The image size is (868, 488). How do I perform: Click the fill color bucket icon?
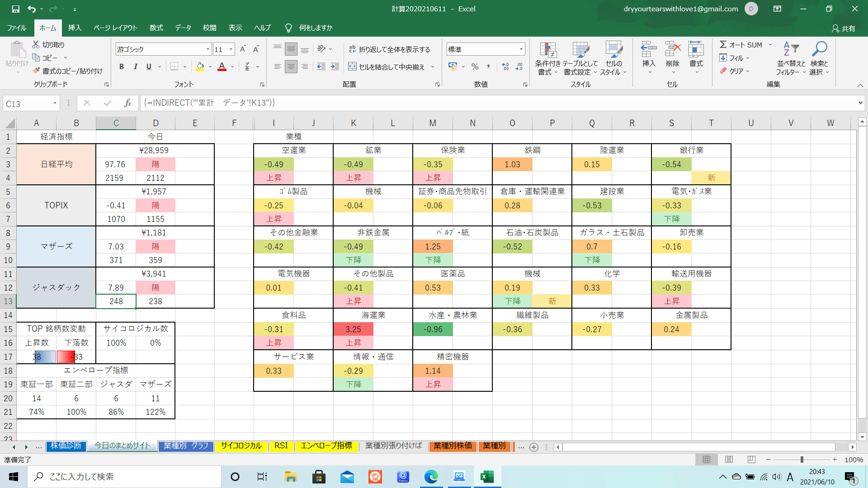pyautogui.click(x=200, y=67)
